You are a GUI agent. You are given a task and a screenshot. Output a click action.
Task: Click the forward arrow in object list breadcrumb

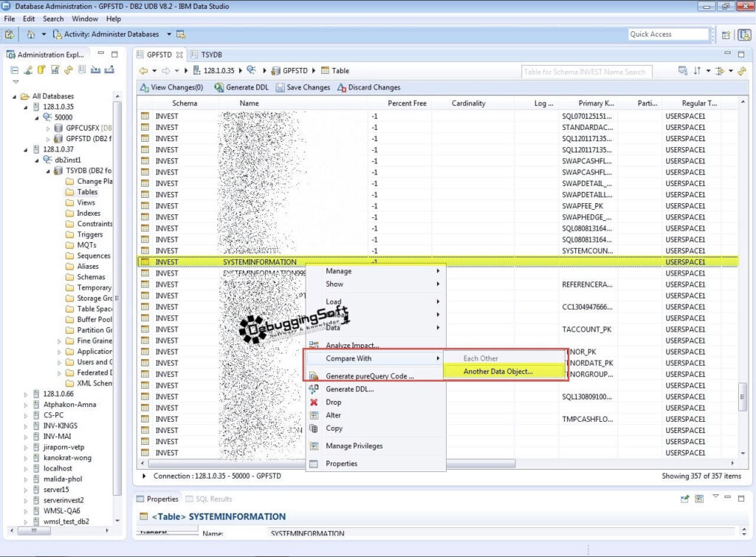pos(166,71)
